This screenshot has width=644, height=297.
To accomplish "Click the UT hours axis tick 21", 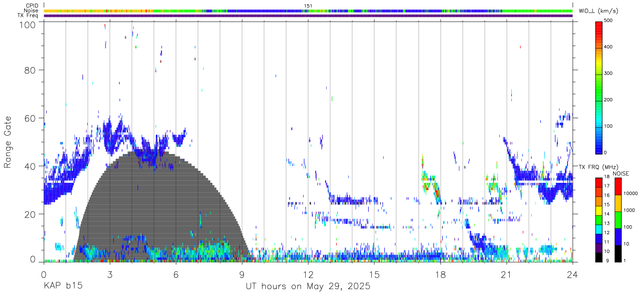I will [x=506, y=274].
